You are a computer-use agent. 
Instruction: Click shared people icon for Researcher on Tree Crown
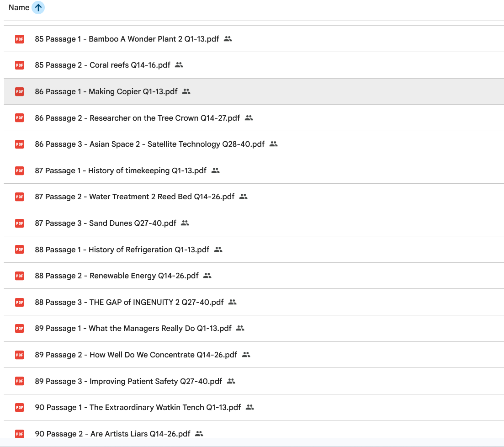[x=249, y=118]
